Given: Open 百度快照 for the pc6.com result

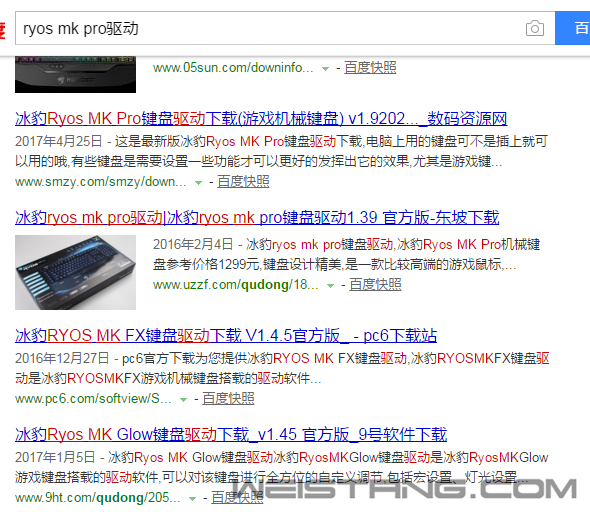Looking at the screenshot, I should (x=228, y=398).
